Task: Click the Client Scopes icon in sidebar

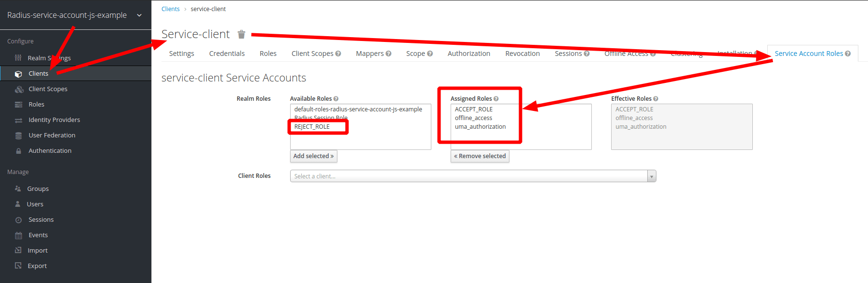Action: coord(19,89)
